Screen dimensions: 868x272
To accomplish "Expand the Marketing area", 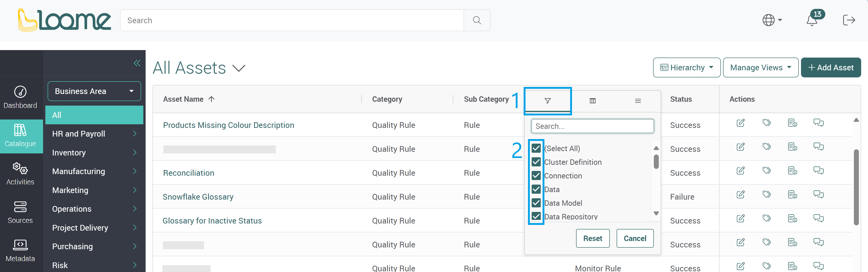I will pos(134,190).
